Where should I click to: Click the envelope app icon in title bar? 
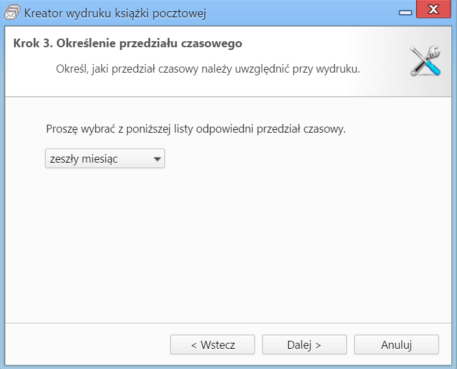pyautogui.click(x=12, y=13)
